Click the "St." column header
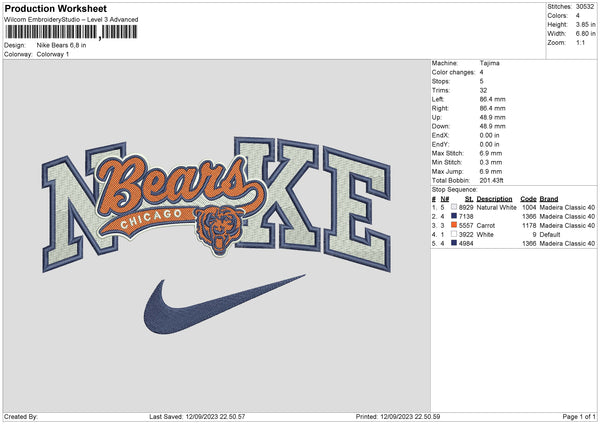The image size is (600, 424). click(469, 199)
